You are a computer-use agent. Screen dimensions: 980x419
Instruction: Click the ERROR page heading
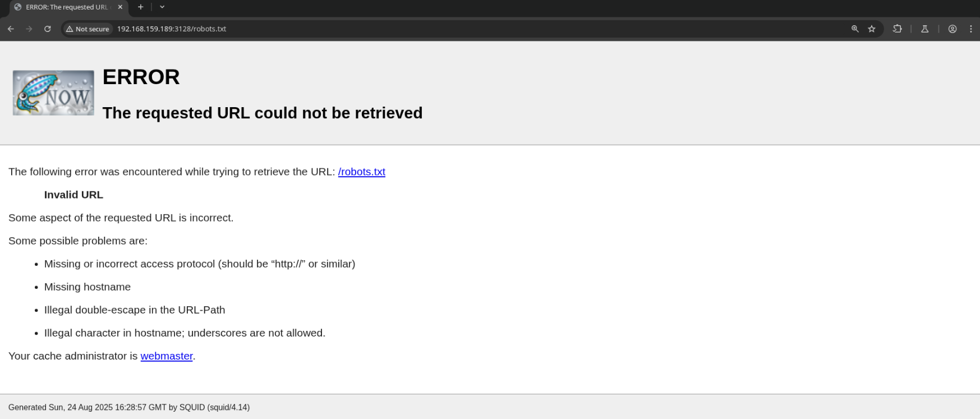point(141,77)
